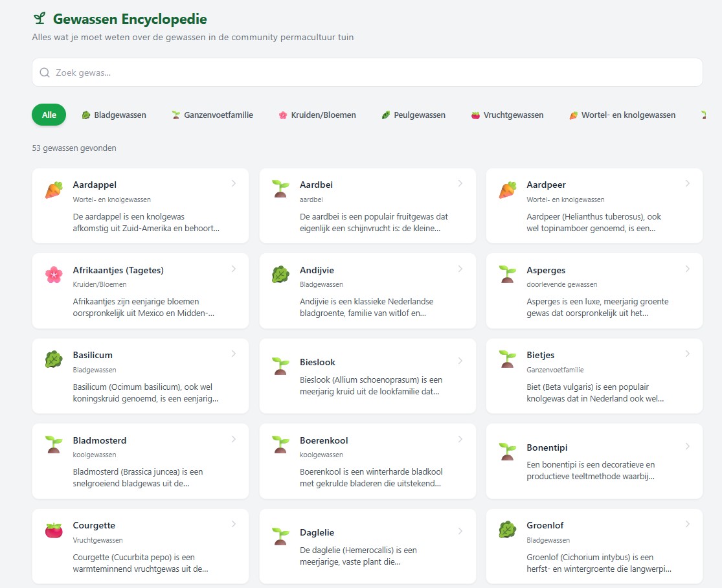This screenshot has height=588, width=722.
Task: Select the Alle filter tab
Action: click(x=49, y=115)
